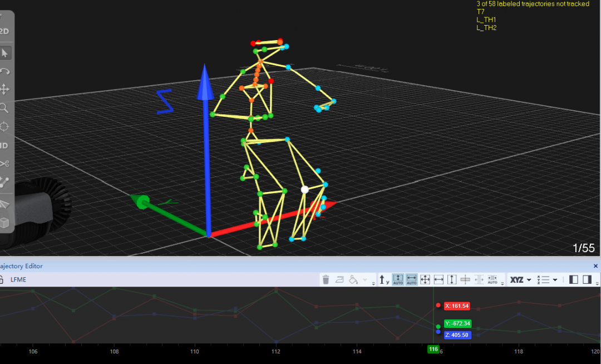601x364 pixels.
Task: Click the center-on-target crosshair tool
Action: (x=4, y=126)
